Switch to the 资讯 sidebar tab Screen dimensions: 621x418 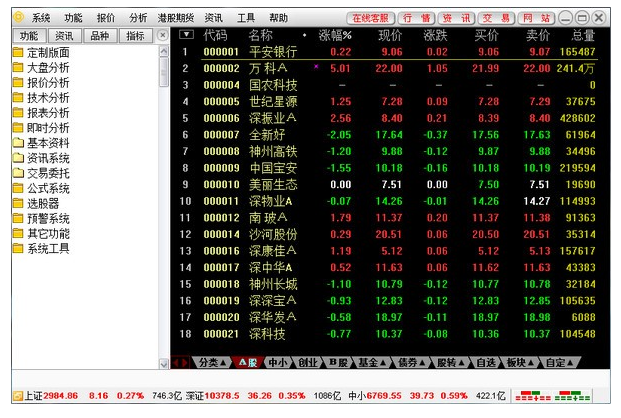pyautogui.click(x=65, y=36)
